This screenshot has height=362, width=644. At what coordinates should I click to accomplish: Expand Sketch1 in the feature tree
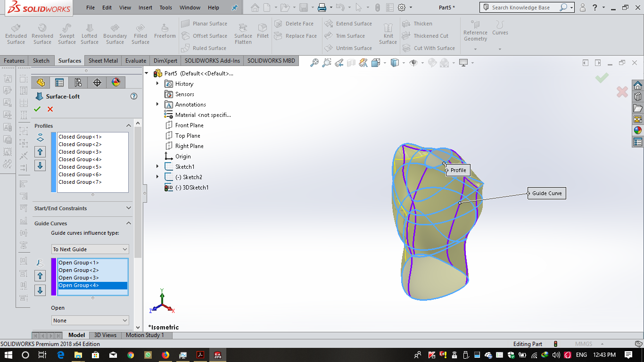(x=157, y=166)
